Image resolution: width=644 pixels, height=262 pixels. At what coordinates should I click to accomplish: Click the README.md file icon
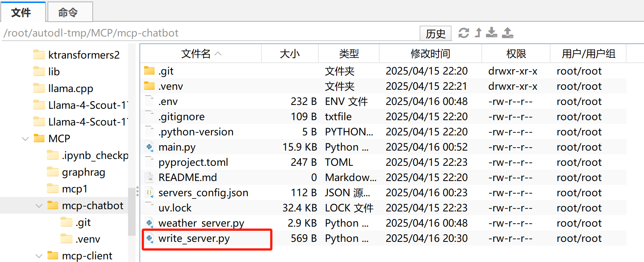[x=150, y=178]
